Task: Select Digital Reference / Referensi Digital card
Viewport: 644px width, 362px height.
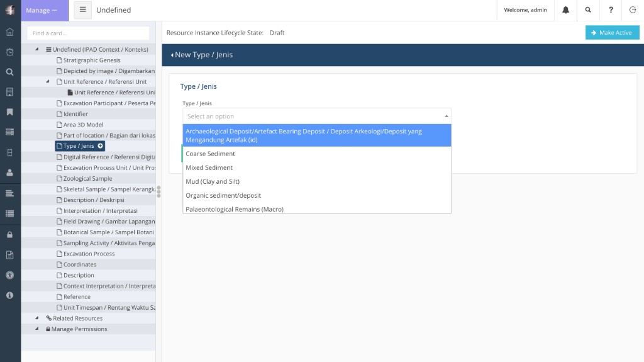Action: click(x=106, y=157)
